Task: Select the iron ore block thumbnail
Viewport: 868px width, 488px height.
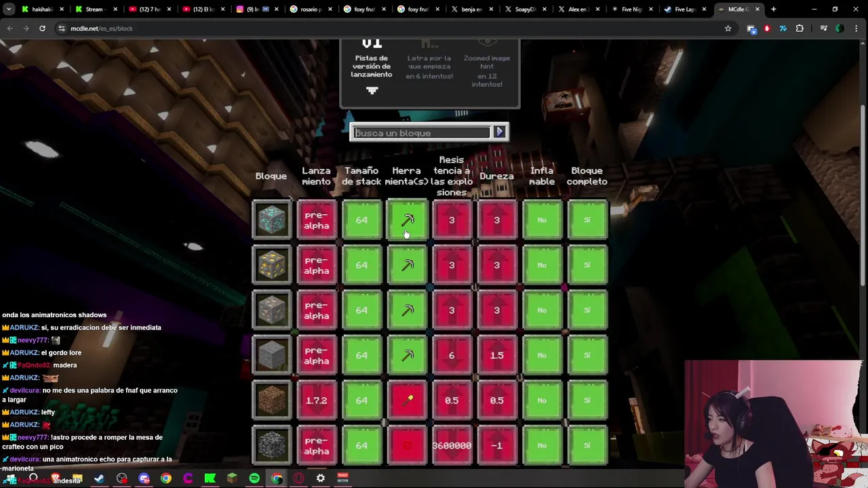Action: pyautogui.click(x=272, y=310)
